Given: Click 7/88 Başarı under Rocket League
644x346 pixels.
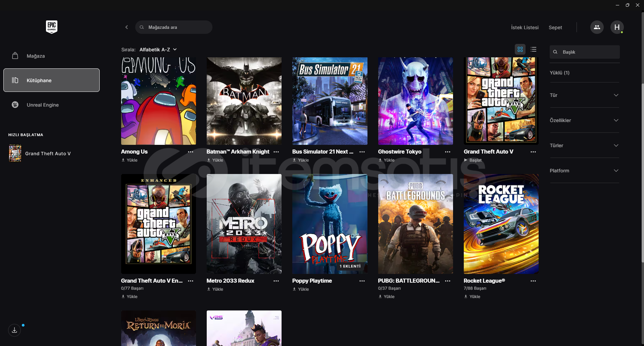Looking at the screenshot, I should point(475,288).
